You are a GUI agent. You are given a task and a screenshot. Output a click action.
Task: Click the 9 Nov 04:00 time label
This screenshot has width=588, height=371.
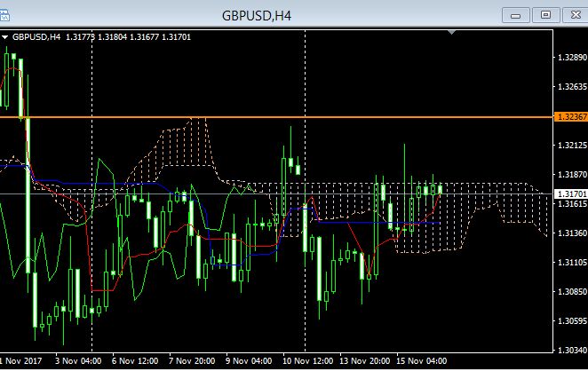[x=249, y=361]
